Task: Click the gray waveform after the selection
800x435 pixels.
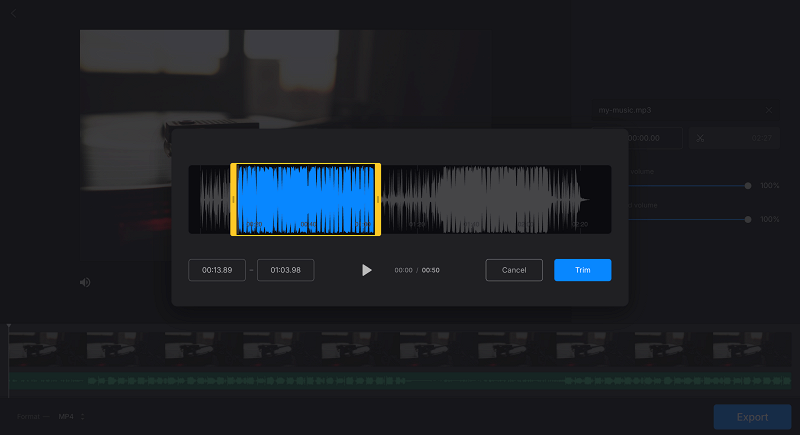Action: coord(485,199)
